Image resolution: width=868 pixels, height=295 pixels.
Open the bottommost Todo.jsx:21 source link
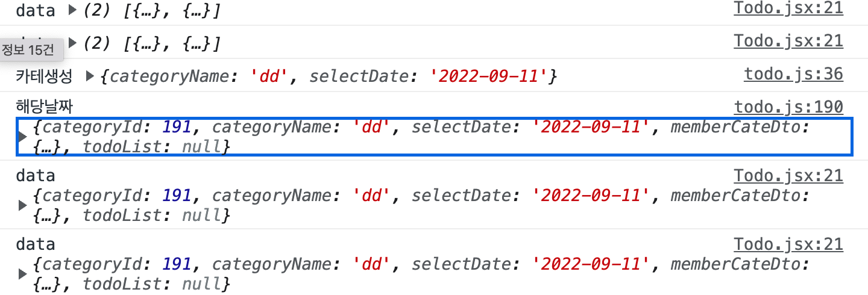coord(788,244)
